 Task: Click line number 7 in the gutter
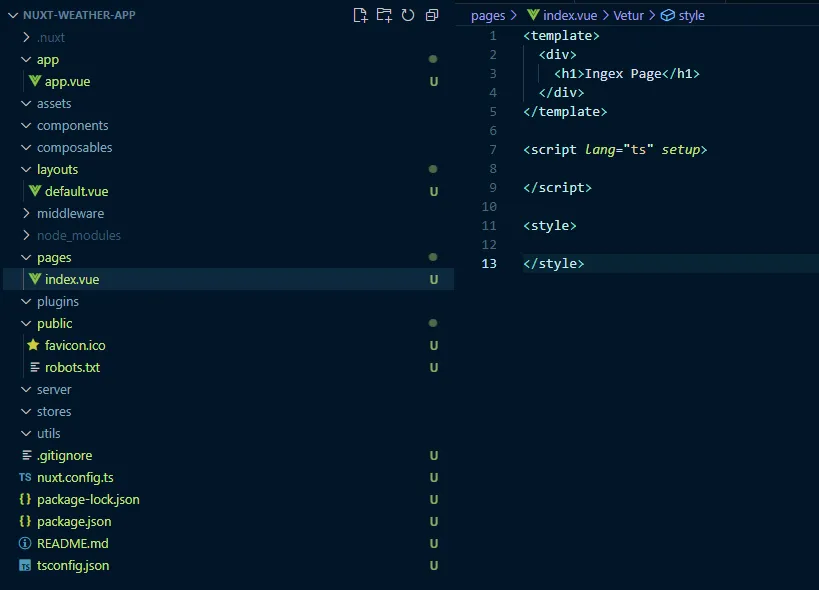(493, 150)
